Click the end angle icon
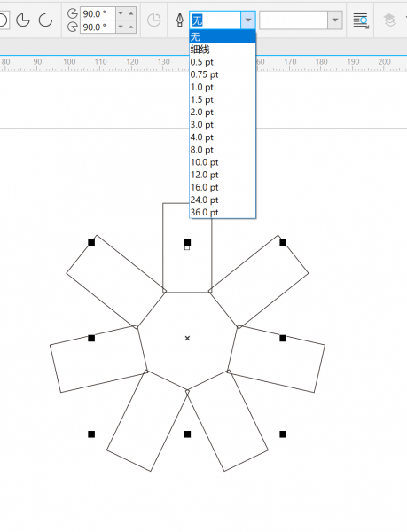407x532 pixels. click(72, 27)
